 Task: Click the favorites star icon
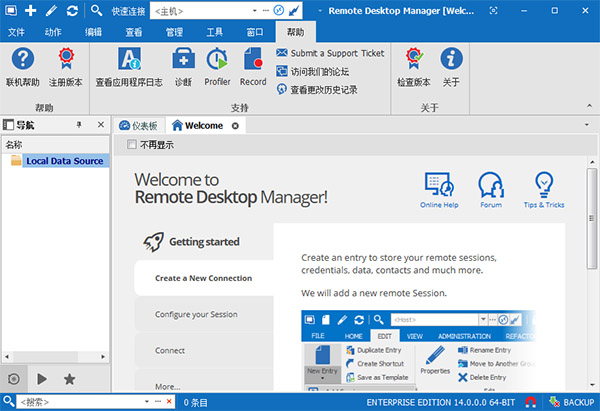pyautogui.click(x=69, y=379)
